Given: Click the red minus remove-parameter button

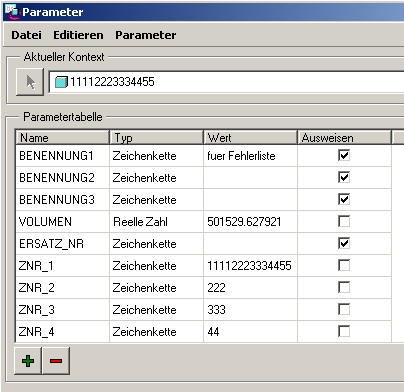Looking at the screenshot, I should pos(56,361).
